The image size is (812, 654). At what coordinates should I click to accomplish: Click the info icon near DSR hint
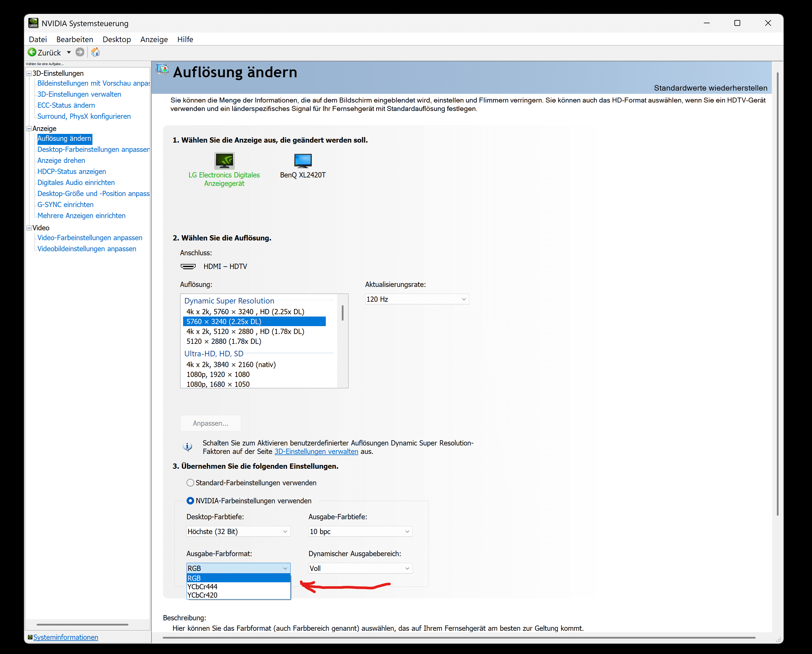(x=187, y=446)
